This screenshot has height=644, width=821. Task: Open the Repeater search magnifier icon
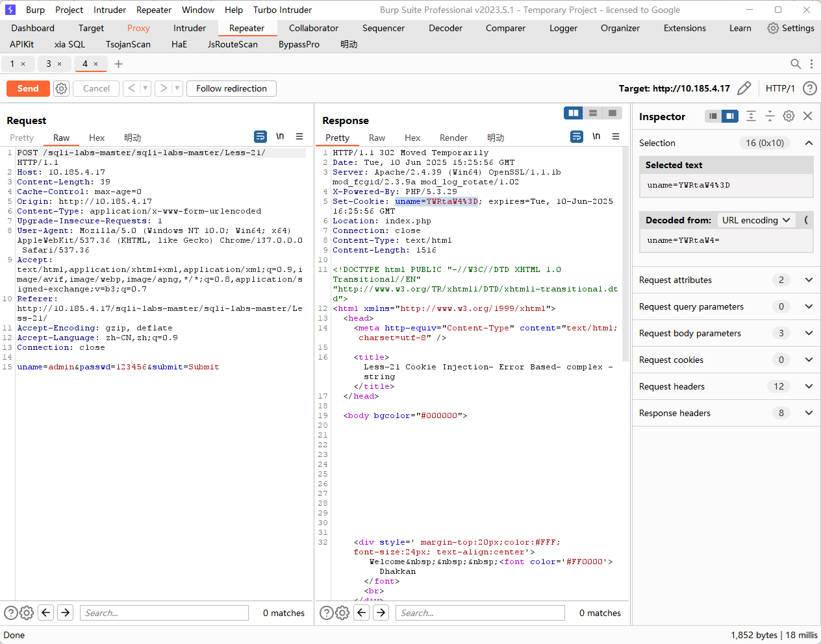point(795,64)
